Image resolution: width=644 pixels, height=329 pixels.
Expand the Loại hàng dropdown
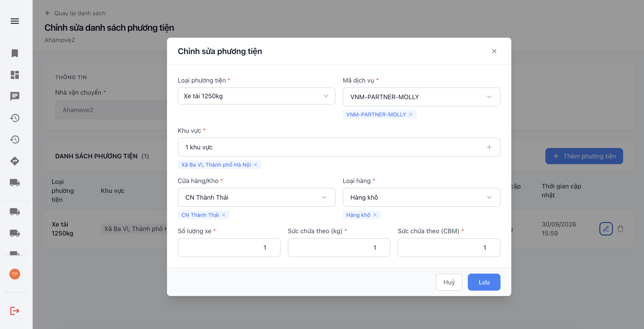(421, 197)
